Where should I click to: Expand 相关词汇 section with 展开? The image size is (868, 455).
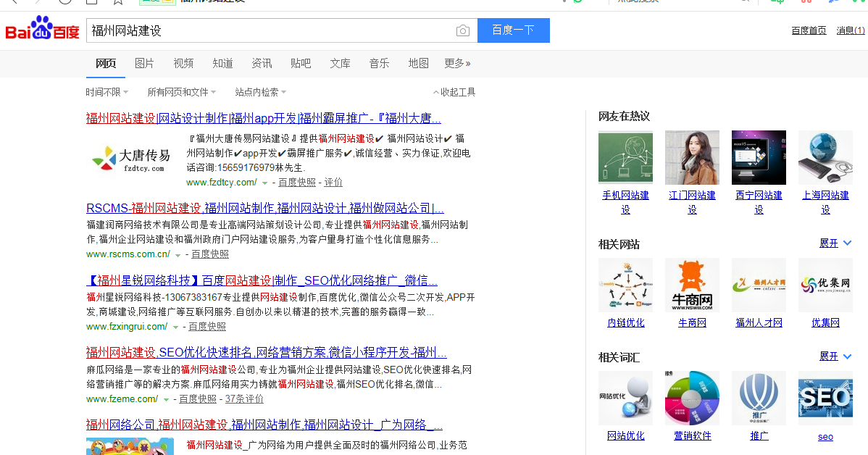click(x=835, y=356)
